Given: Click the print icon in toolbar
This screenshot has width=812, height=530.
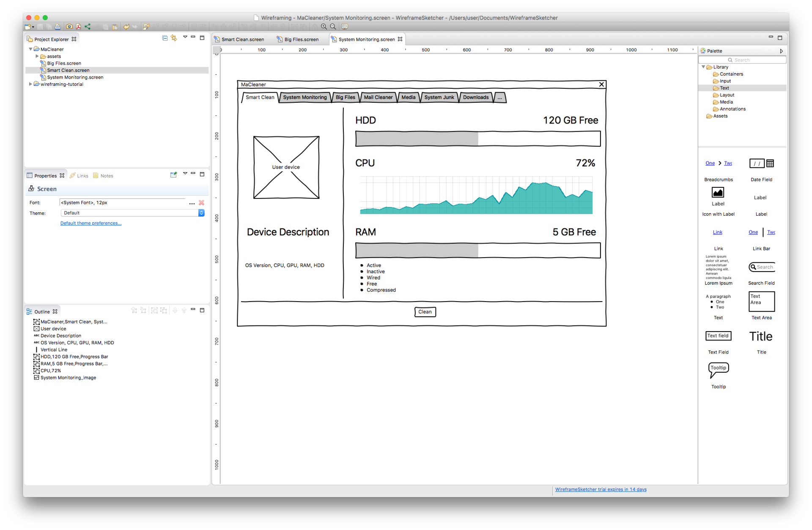Looking at the screenshot, I should coord(58,27).
